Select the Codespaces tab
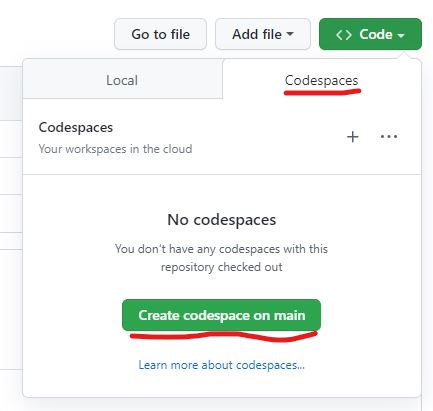 point(321,80)
